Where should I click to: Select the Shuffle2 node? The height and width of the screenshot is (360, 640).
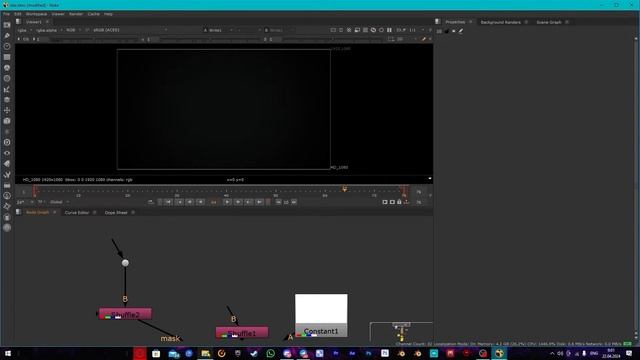(125, 314)
